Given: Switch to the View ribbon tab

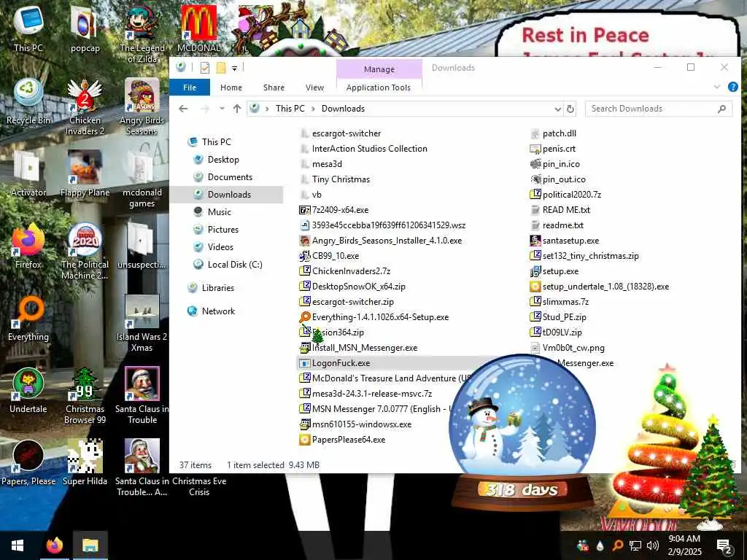Looking at the screenshot, I should pyautogui.click(x=314, y=87).
